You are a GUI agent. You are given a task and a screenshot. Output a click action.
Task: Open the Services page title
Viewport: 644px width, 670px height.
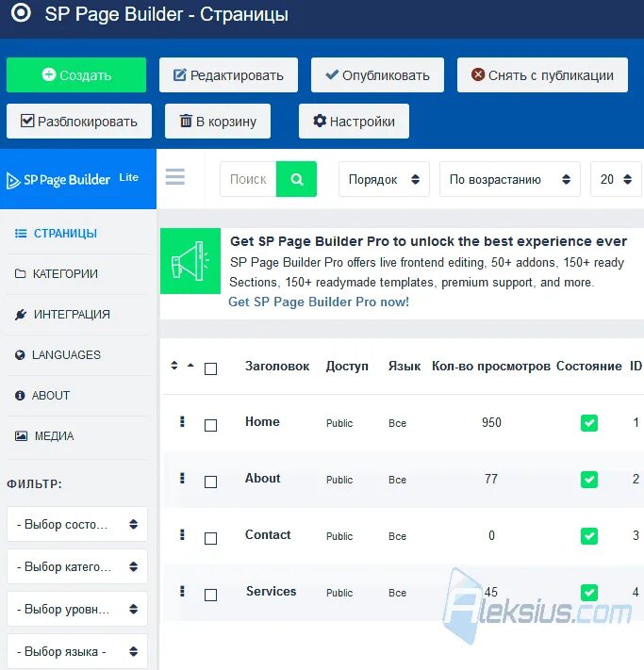point(271,591)
